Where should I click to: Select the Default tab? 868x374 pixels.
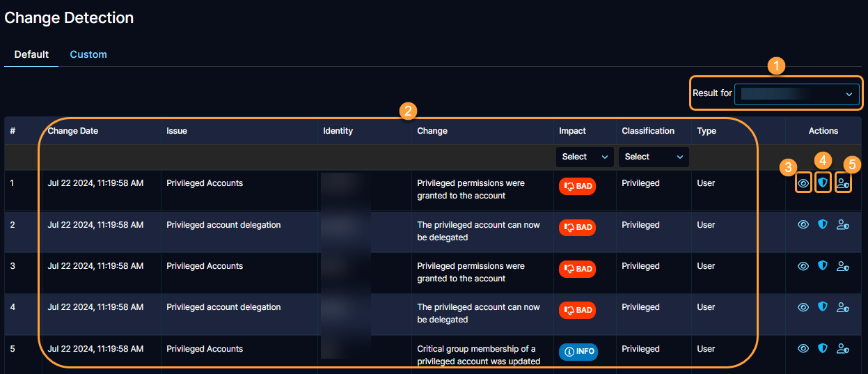click(31, 54)
